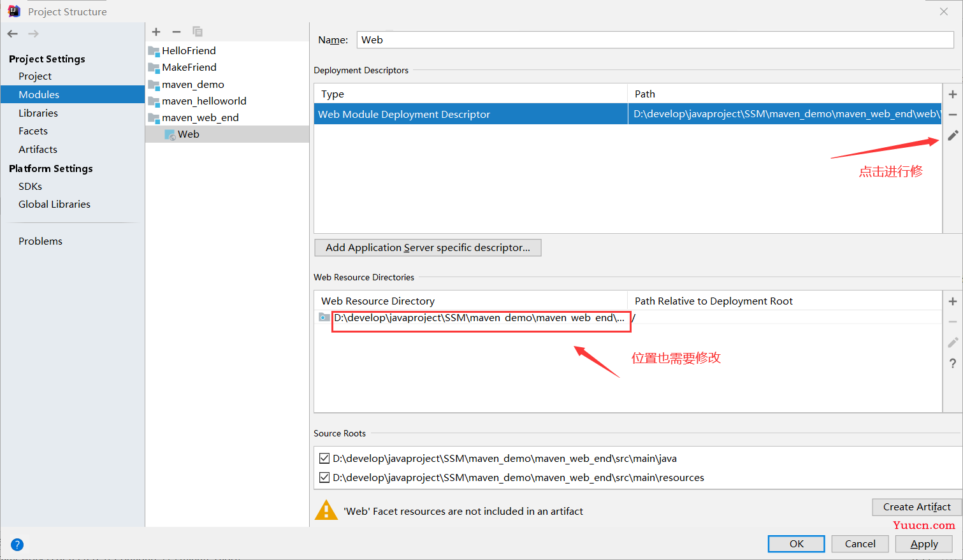963x560 pixels.
Task: Click the forward navigation arrow
Action: tap(33, 34)
